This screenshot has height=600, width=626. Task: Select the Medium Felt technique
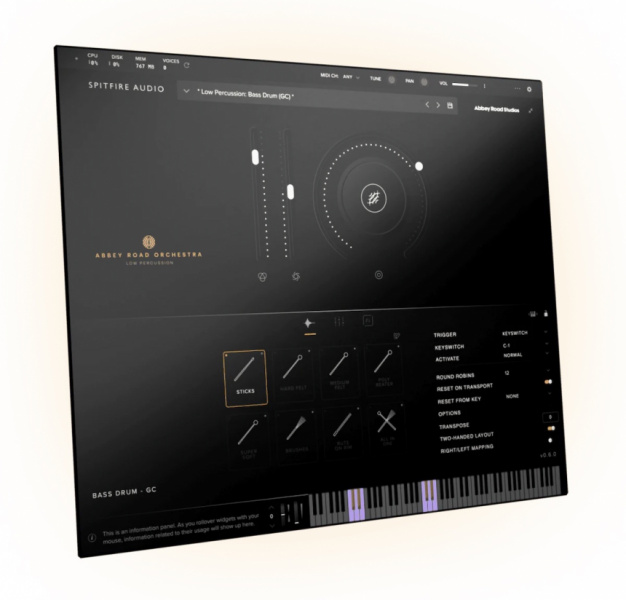coord(339,371)
